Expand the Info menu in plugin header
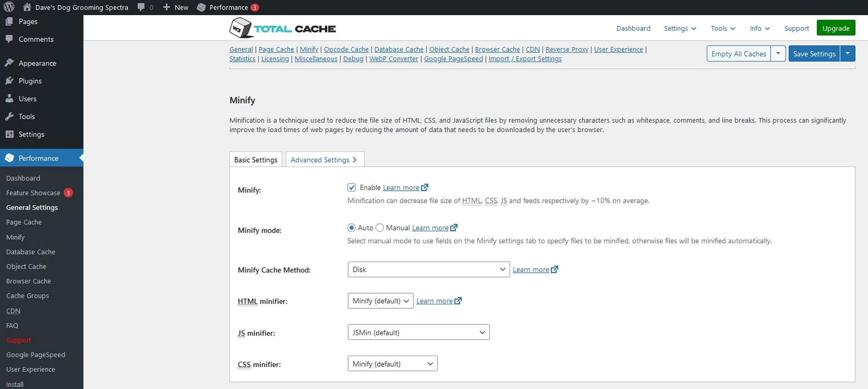This screenshot has width=868, height=389. click(759, 29)
